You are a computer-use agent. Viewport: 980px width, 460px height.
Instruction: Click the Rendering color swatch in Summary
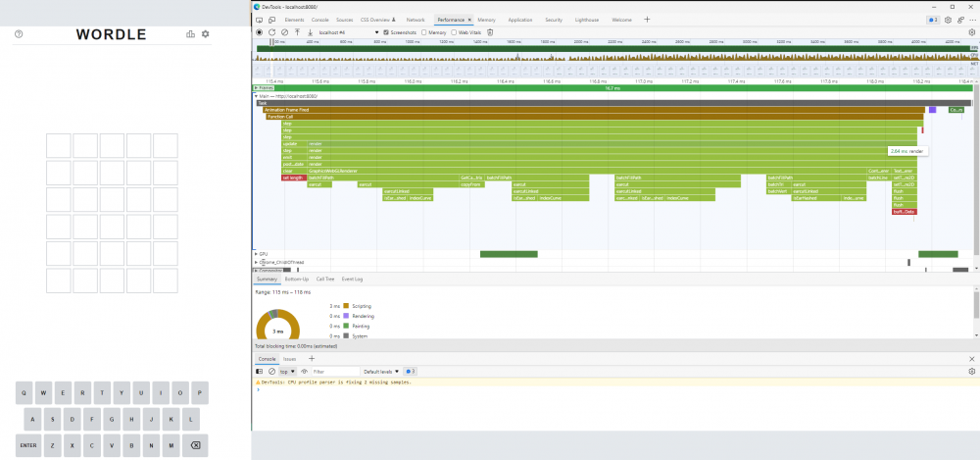[x=346, y=316]
